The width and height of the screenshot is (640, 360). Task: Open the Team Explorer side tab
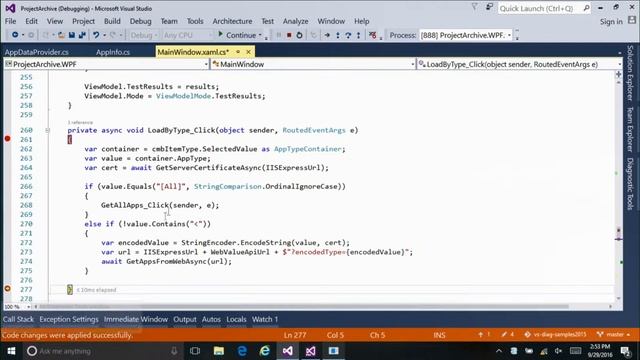pyautogui.click(x=630, y=129)
